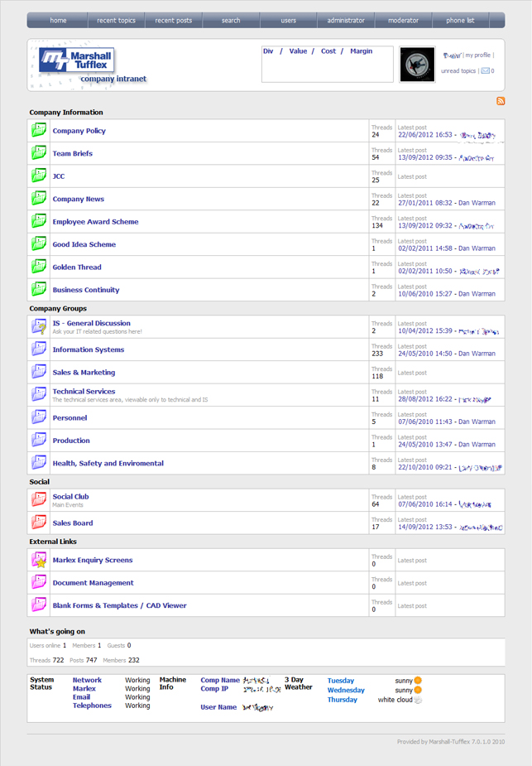Screen dimensions: 532x766
Task: Click the Email system status link
Action: click(x=82, y=697)
